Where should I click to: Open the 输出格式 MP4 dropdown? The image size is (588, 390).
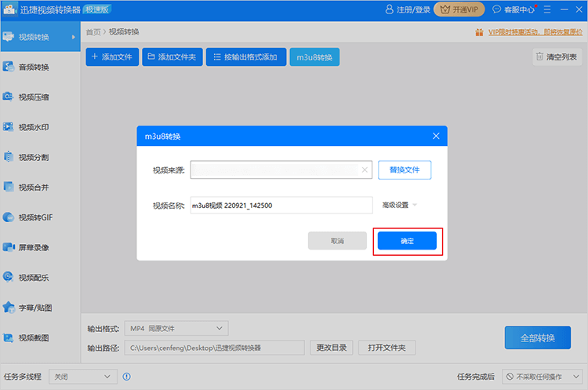pyautogui.click(x=177, y=328)
